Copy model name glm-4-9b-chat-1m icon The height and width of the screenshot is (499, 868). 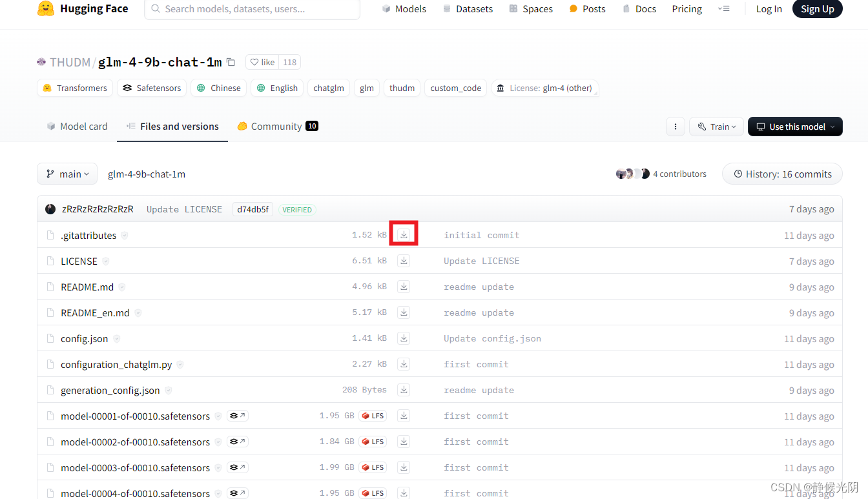coord(231,62)
